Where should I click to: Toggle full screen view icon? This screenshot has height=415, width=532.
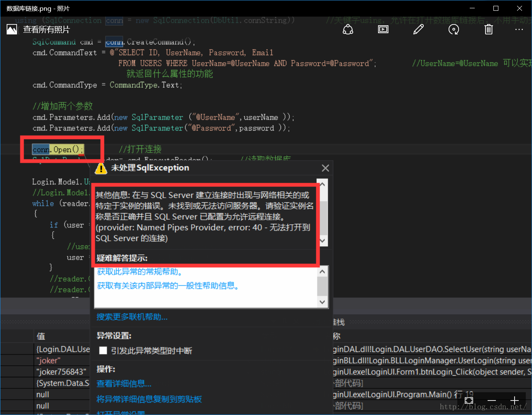tap(469, 400)
